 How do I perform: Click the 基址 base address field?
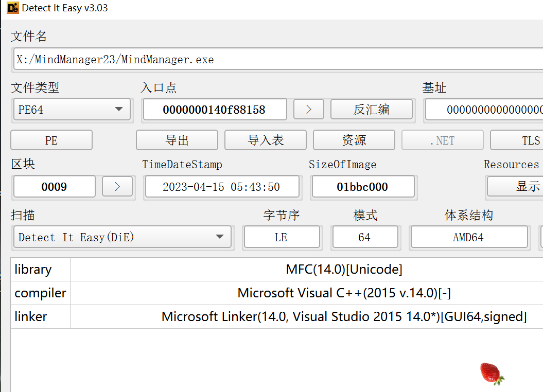(x=484, y=110)
